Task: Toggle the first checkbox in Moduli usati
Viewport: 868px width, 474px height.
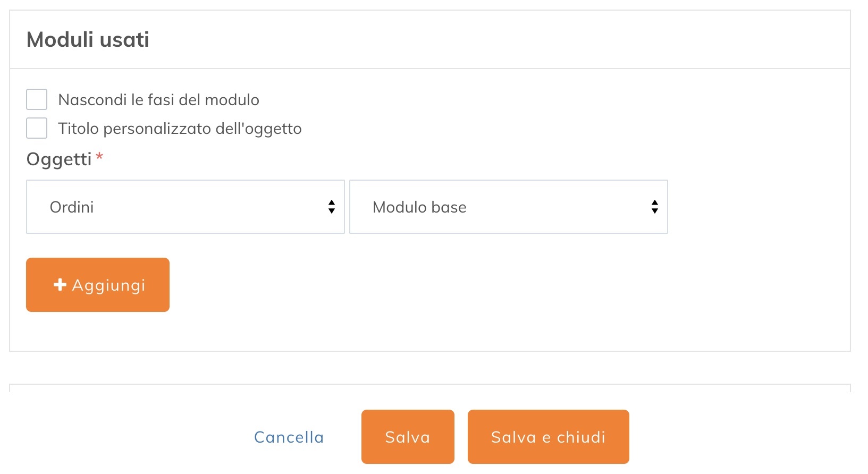Action: click(36, 99)
